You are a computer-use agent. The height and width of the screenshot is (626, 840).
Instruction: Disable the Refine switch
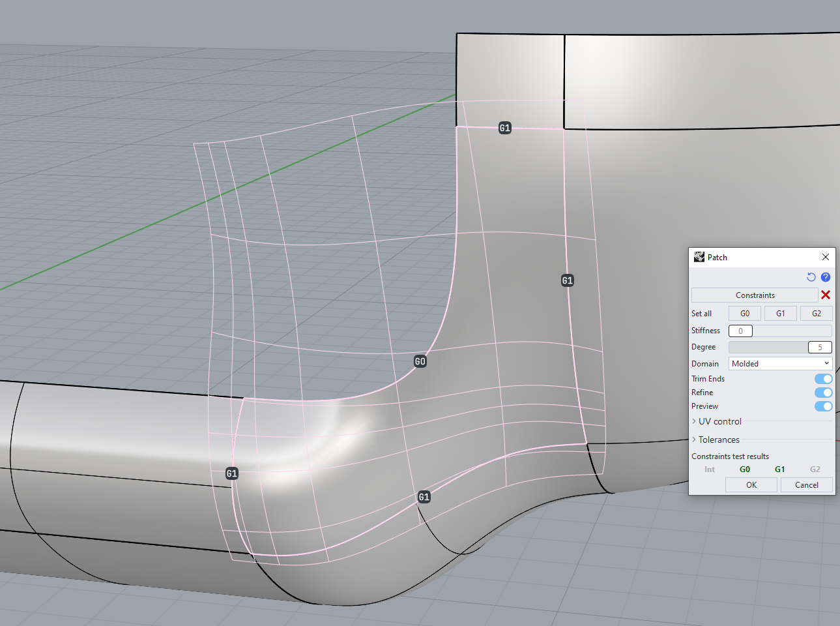click(x=824, y=393)
